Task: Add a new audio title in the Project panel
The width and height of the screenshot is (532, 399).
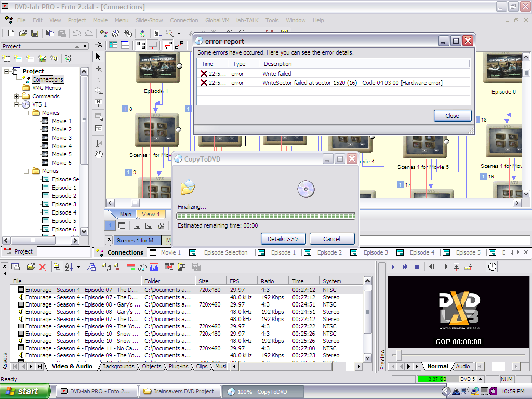Action: click(54, 58)
